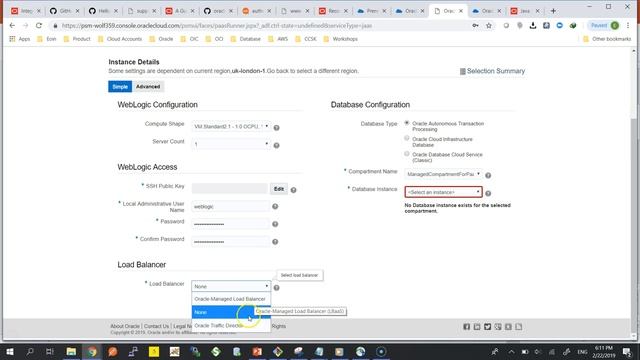The image size is (640, 360).
Task: Open Oracle Twitter icon in footer
Action: point(487,327)
